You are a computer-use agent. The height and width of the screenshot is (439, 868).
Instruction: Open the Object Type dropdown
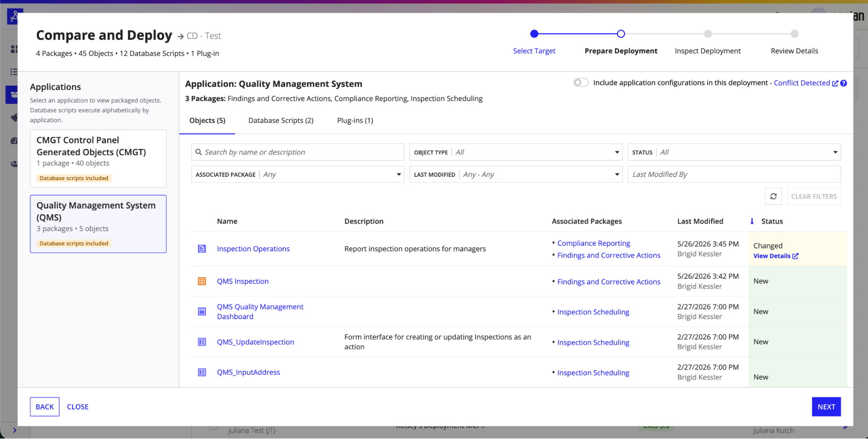point(516,152)
